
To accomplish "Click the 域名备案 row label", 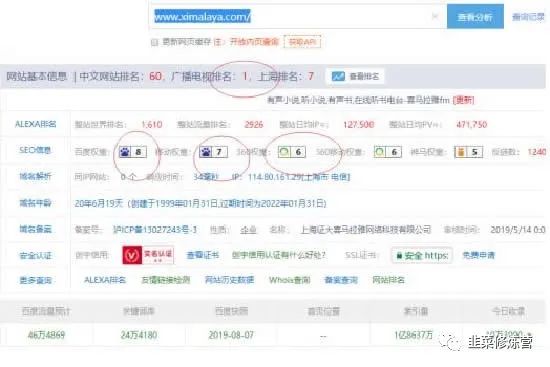I will click(35, 229).
